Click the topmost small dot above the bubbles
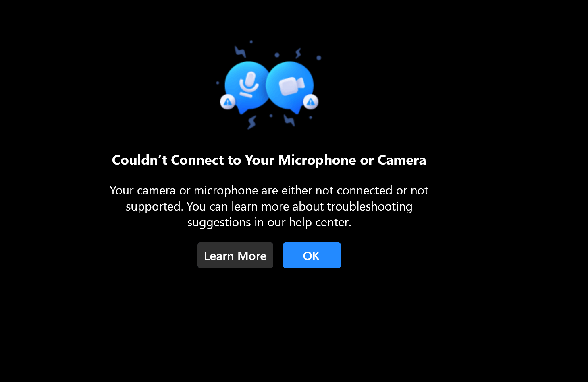 point(251,41)
